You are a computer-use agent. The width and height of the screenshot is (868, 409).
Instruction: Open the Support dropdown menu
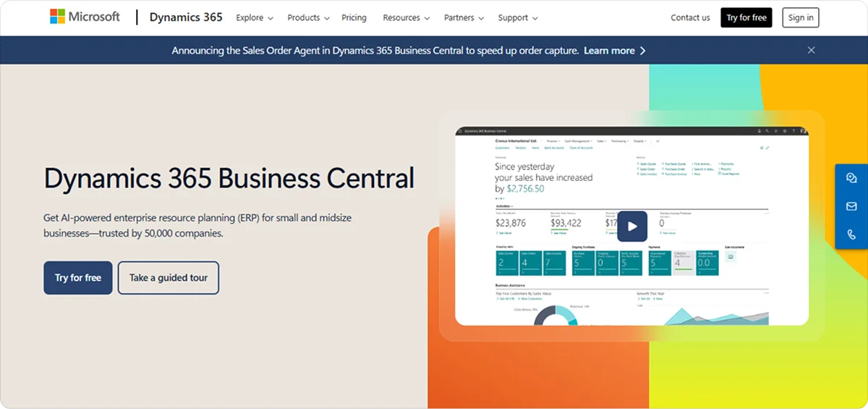518,17
